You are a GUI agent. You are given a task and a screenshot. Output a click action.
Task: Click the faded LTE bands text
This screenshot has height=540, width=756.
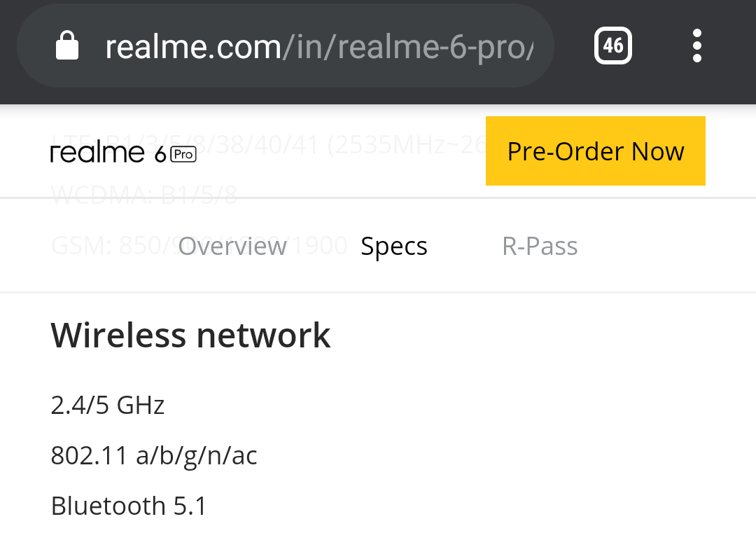pyautogui.click(x=267, y=144)
